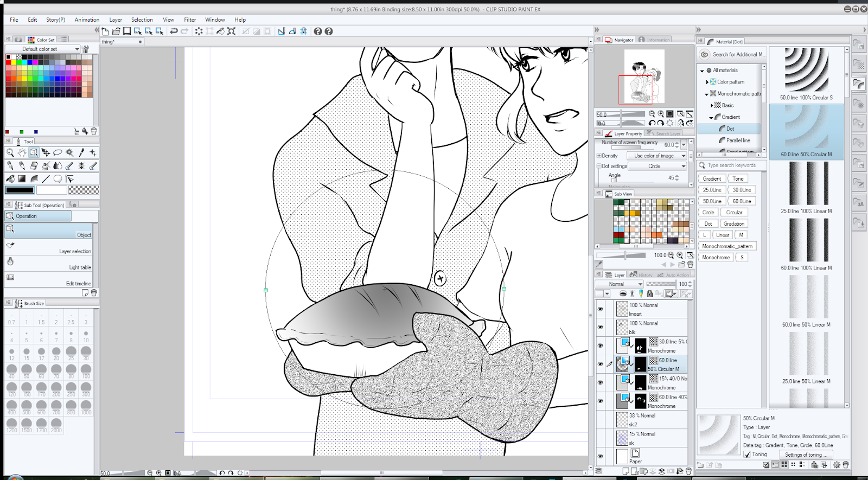Switch to the Search Layer tab

click(664, 133)
